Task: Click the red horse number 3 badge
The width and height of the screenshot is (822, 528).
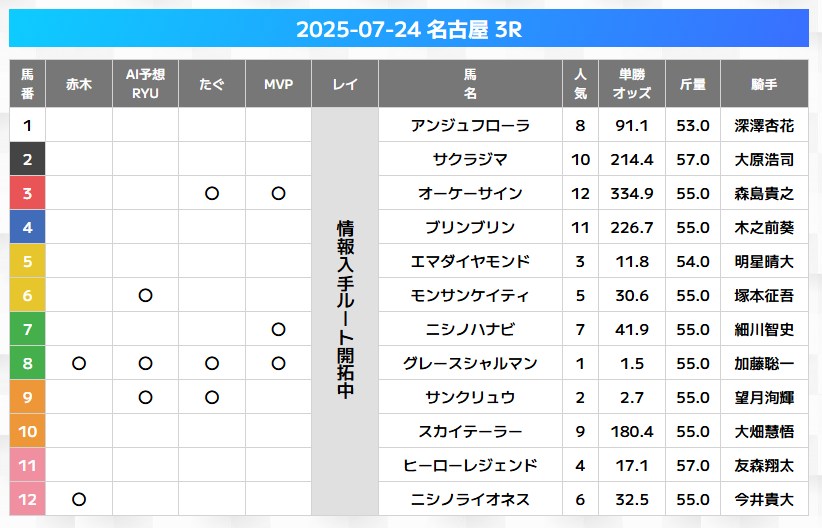Action: [27, 193]
